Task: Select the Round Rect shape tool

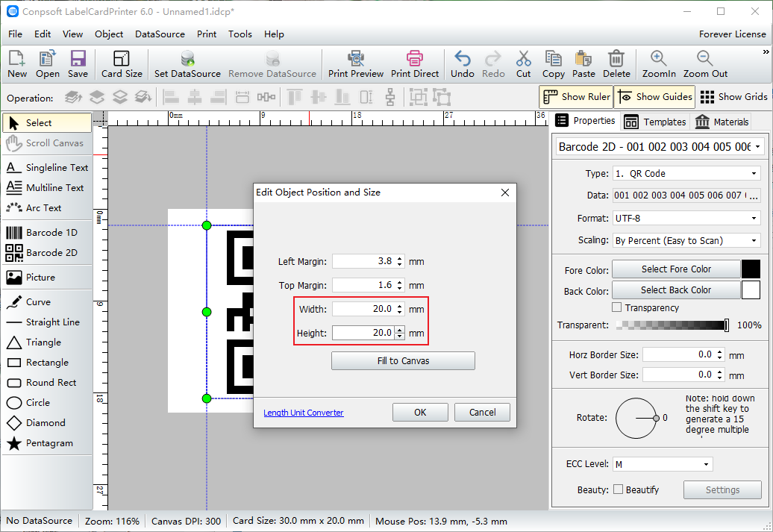Action: (47, 383)
